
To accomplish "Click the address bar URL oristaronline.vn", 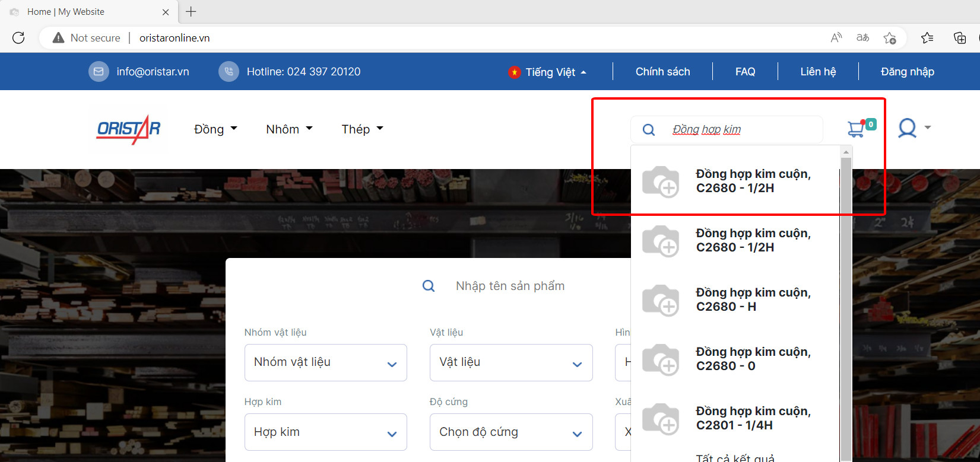I will [x=175, y=38].
